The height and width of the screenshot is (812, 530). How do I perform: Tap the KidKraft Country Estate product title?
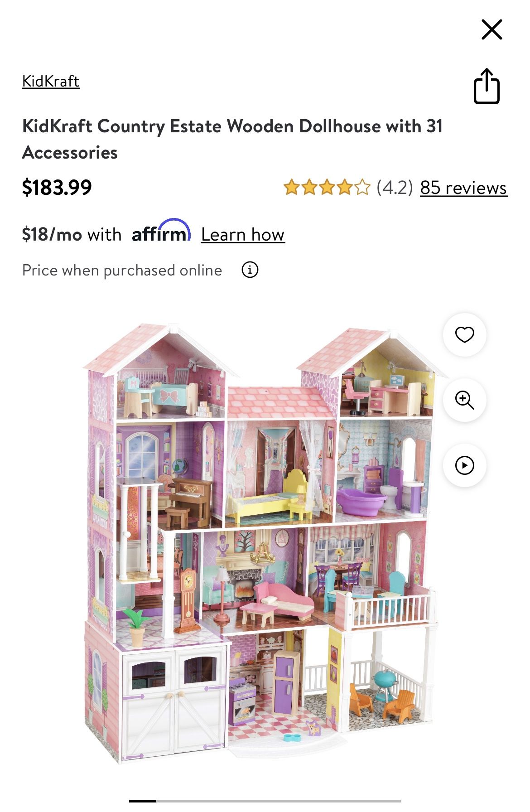[232, 139]
